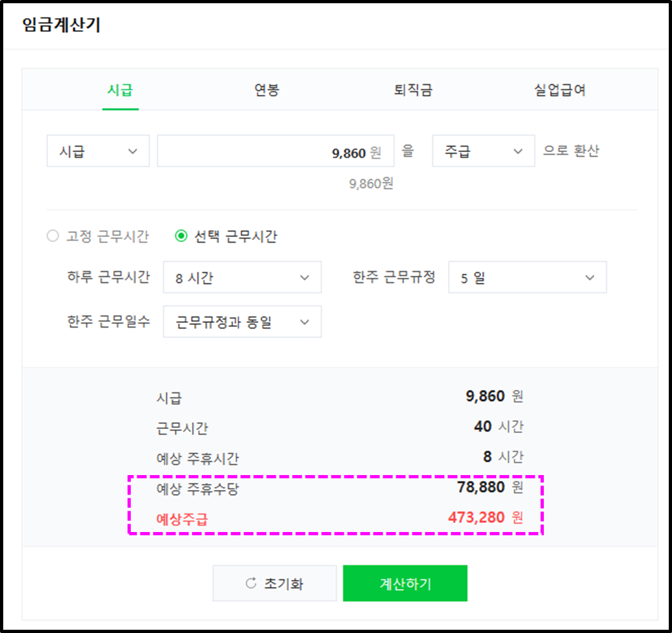Viewport: 672px width, 633px height.
Task: Click the refresh icon on the 초기화 button
Action: 252,583
